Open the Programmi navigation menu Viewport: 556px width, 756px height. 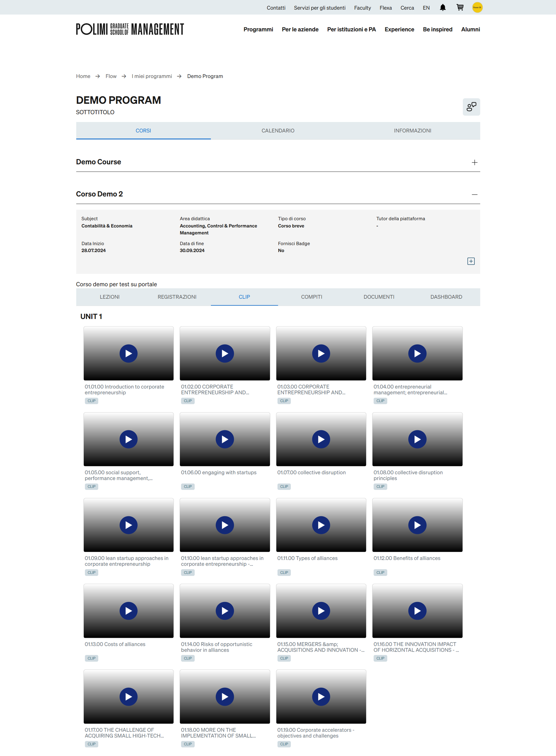(x=258, y=29)
